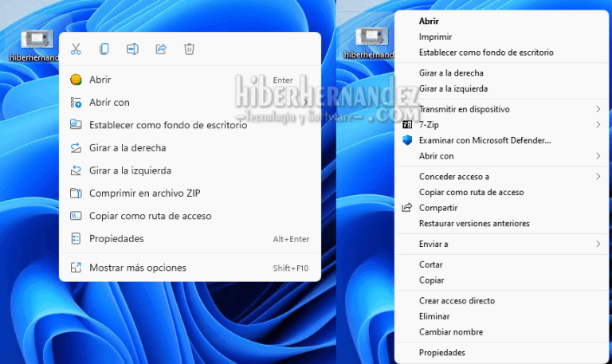Screen dimensions: 612x364
Task: Click the Compartir share icon in classic menu
Action: coord(407,208)
